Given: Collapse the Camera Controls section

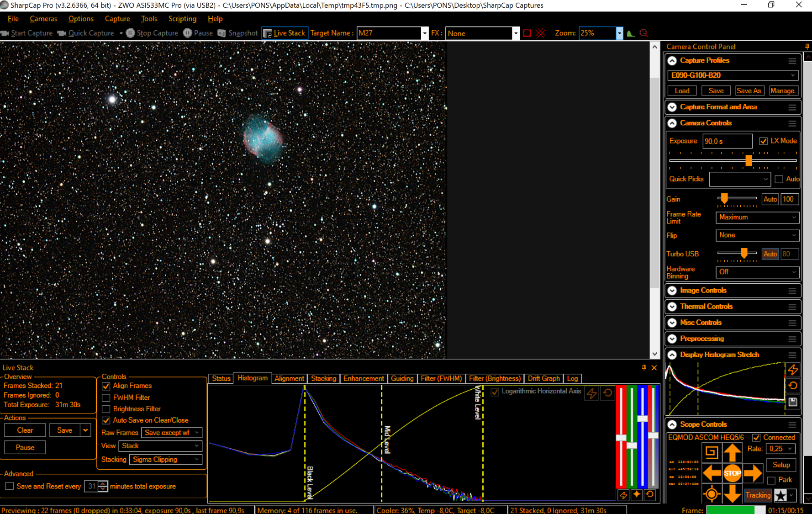Looking at the screenshot, I should 672,123.
